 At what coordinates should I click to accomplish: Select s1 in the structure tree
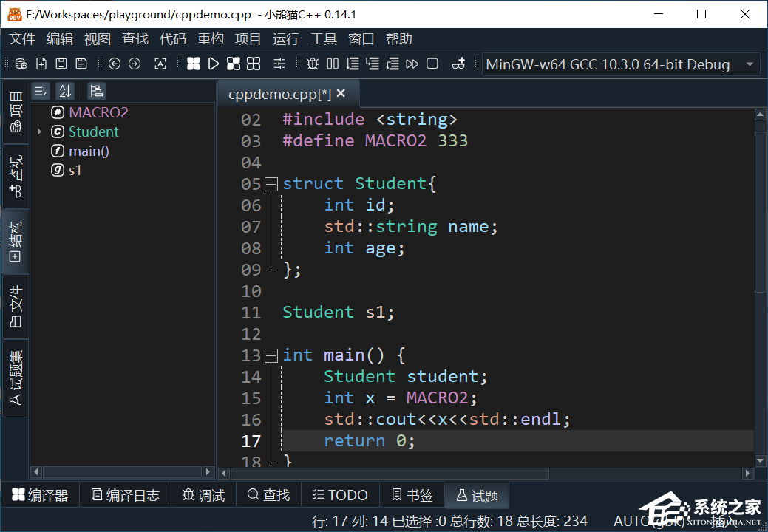[75, 171]
